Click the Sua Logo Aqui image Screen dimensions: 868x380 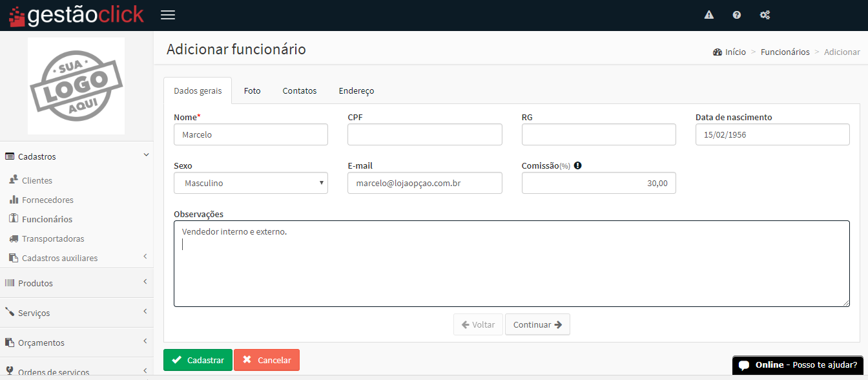[x=76, y=86]
